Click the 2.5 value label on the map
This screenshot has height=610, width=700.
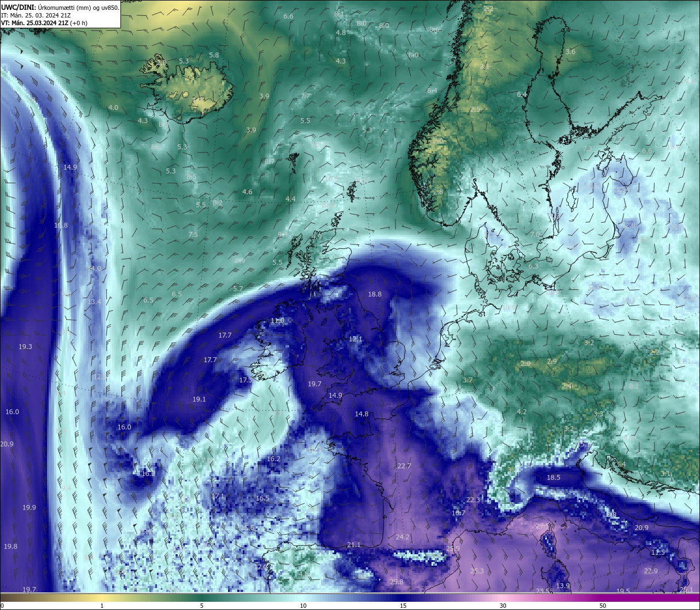475,109
